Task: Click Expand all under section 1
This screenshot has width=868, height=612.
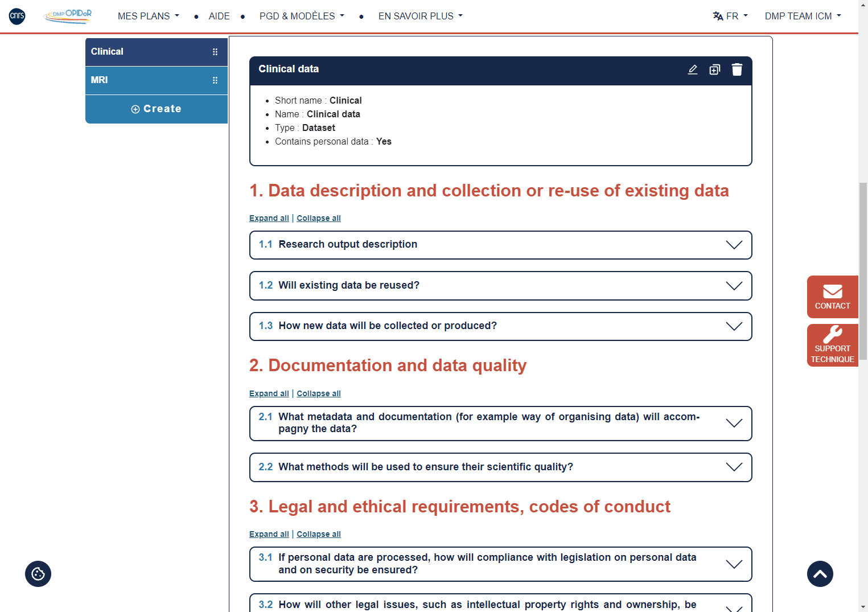Action: click(x=269, y=218)
